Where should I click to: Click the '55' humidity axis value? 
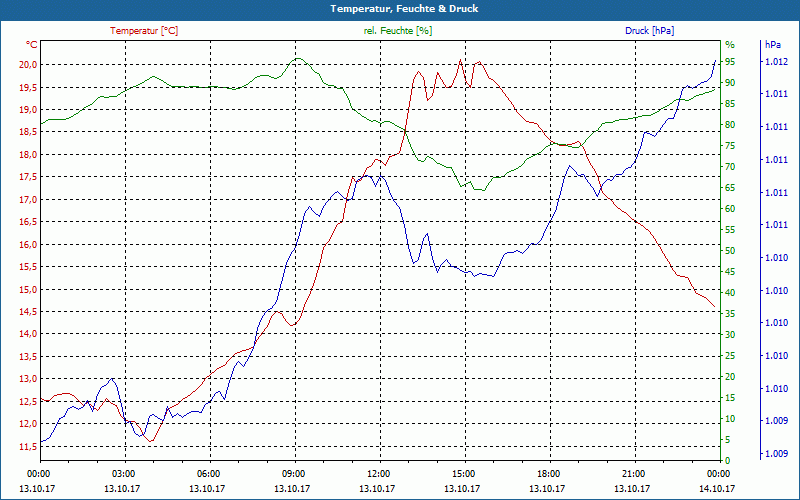pos(730,230)
